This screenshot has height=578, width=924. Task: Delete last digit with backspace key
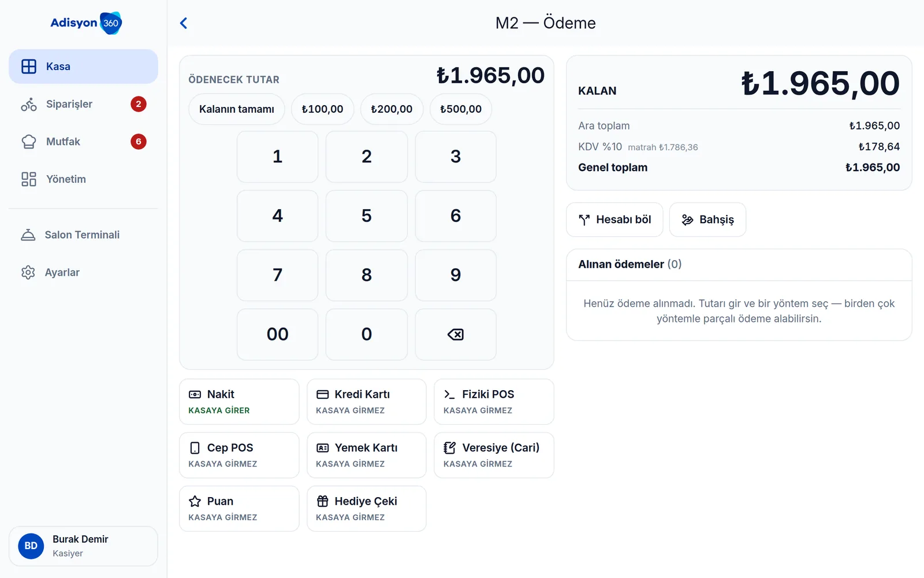pyautogui.click(x=456, y=334)
